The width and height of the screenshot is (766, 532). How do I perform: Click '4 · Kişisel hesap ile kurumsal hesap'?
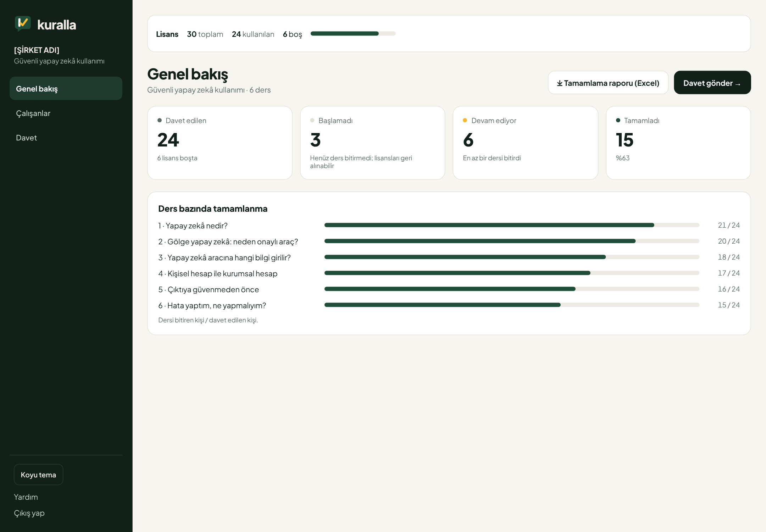click(x=218, y=273)
